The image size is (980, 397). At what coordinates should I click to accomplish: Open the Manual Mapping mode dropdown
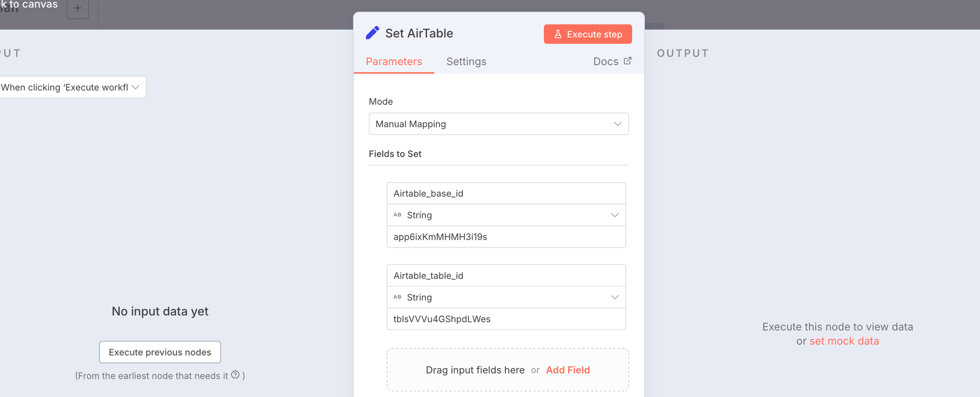click(x=498, y=124)
